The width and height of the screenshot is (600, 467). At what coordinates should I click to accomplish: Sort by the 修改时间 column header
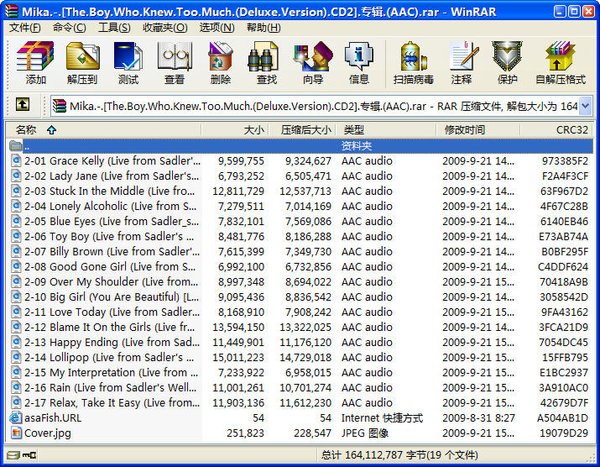click(478, 130)
